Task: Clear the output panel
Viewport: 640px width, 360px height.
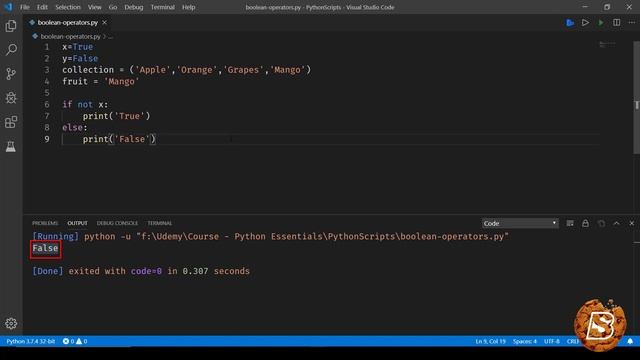Action: 570,223
